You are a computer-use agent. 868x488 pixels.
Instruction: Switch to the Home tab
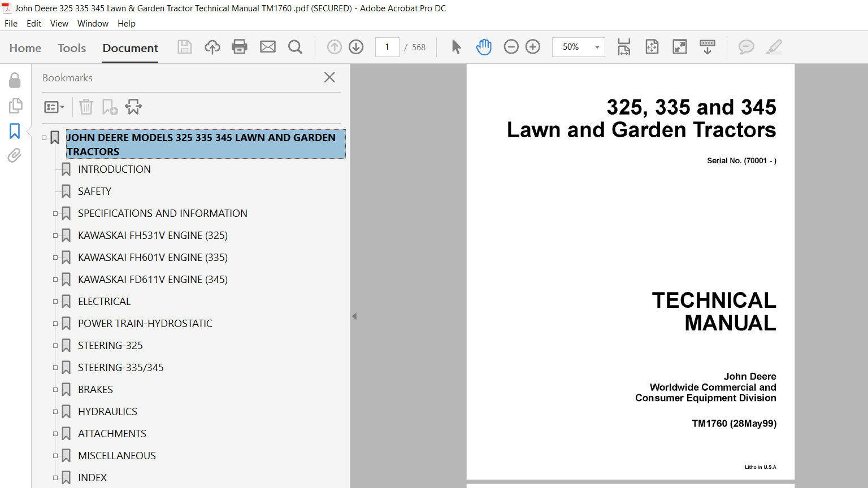tap(25, 48)
